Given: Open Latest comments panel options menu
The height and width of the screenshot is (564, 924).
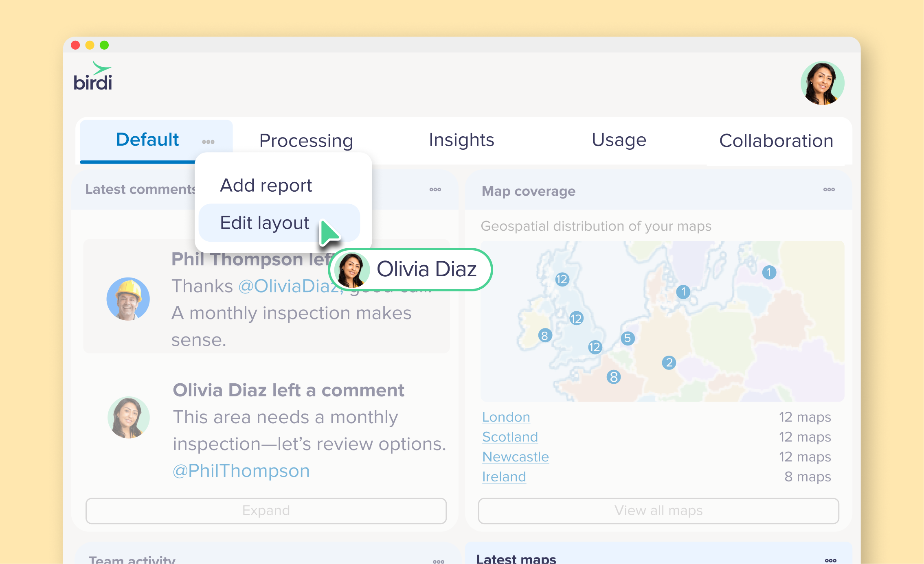Looking at the screenshot, I should [x=435, y=190].
